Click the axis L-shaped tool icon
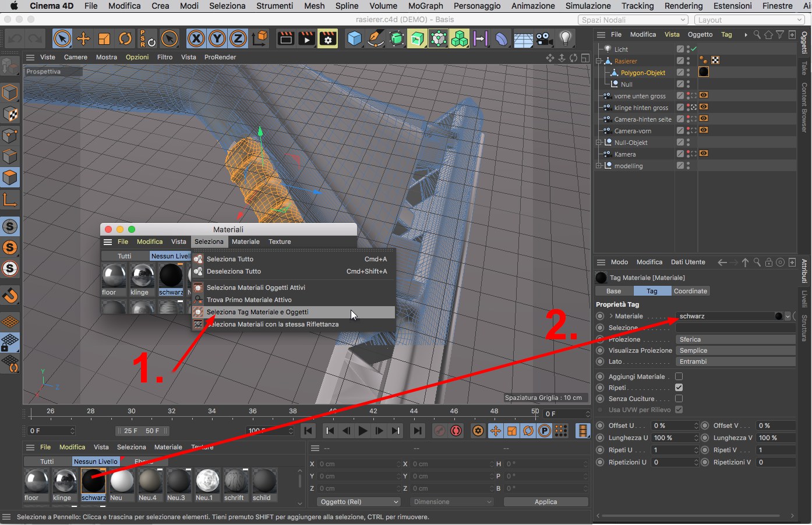Screen dimensions: 812x525 [x=10, y=200]
